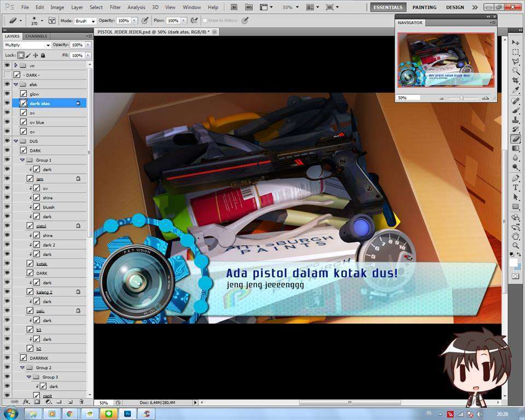Screen dimensions: 525x420
Task: Open the eraser Mode Brush dropdown
Action: (85, 20)
